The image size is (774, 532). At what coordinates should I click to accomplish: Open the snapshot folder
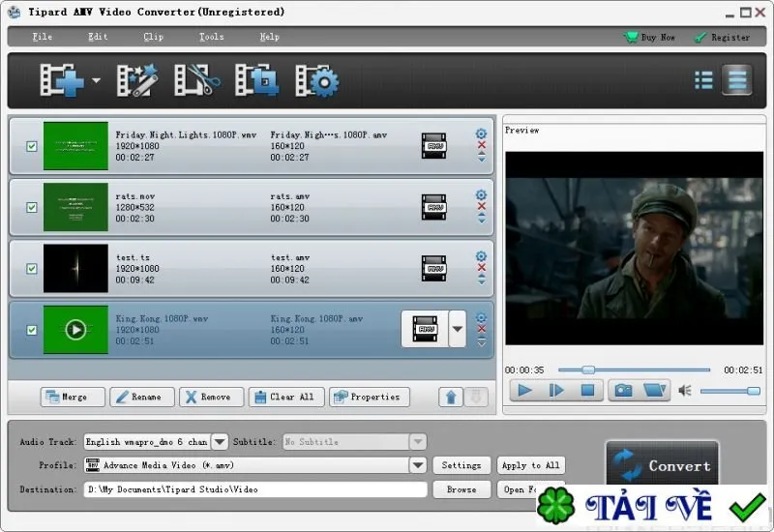tap(655, 391)
